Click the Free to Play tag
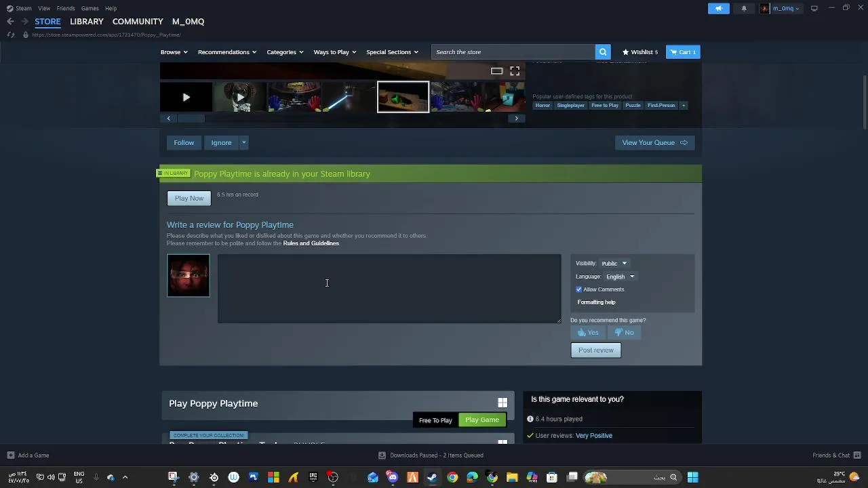868x488 pixels. 605,105
